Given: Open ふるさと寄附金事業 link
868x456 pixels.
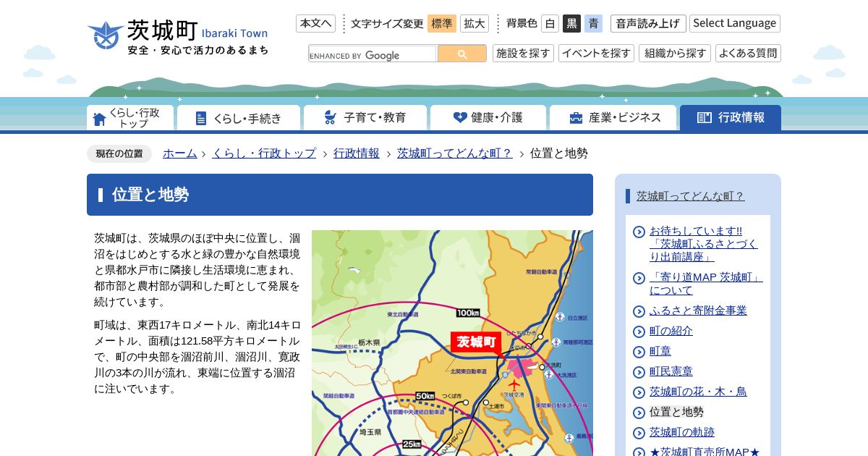Looking at the screenshot, I should click(698, 311).
